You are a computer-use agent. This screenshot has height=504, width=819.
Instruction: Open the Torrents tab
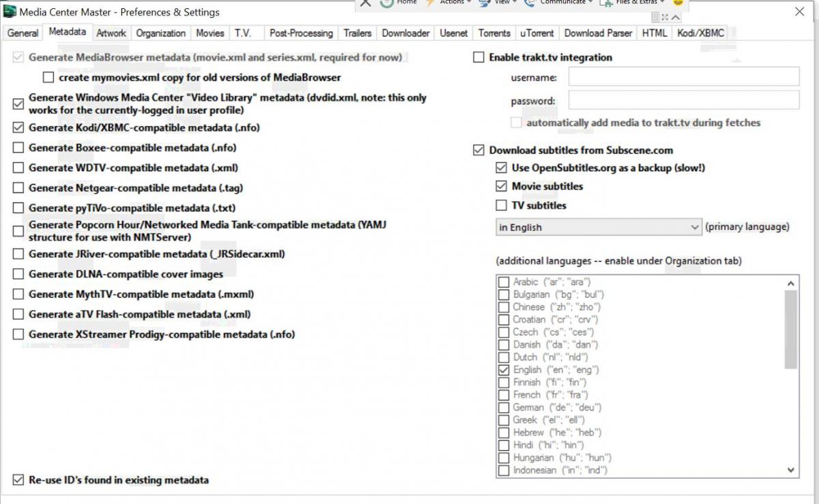click(494, 33)
